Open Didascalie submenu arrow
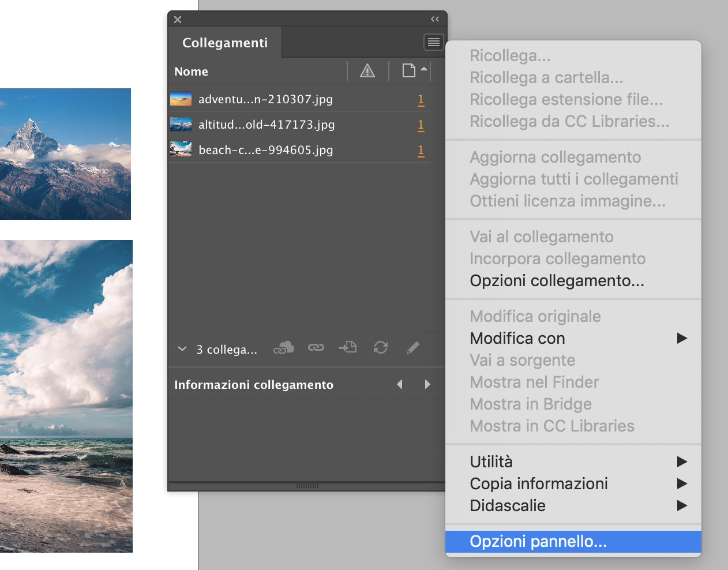728x570 pixels. (682, 505)
